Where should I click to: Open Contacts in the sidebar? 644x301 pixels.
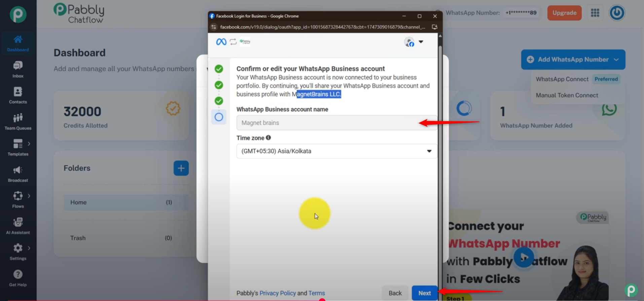tap(18, 95)
